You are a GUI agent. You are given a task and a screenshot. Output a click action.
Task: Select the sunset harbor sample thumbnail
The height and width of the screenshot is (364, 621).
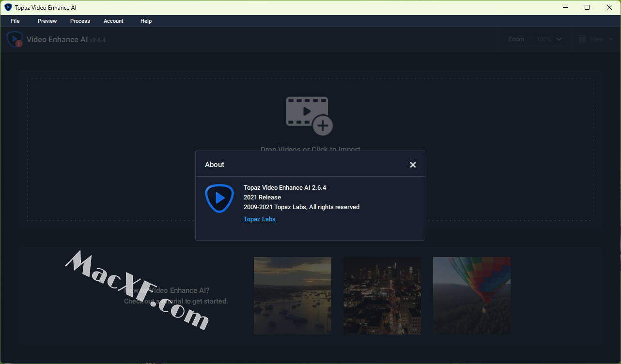point(293,296)
